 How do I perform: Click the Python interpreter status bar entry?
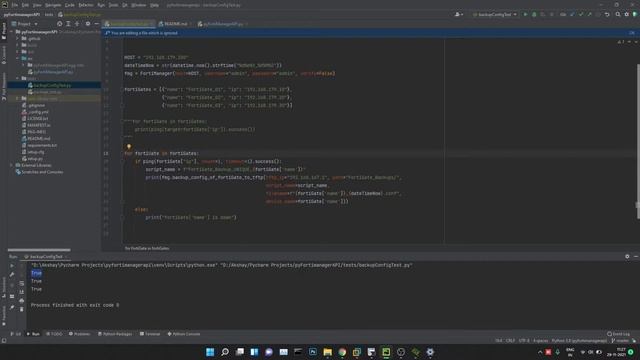coord(579,340)
